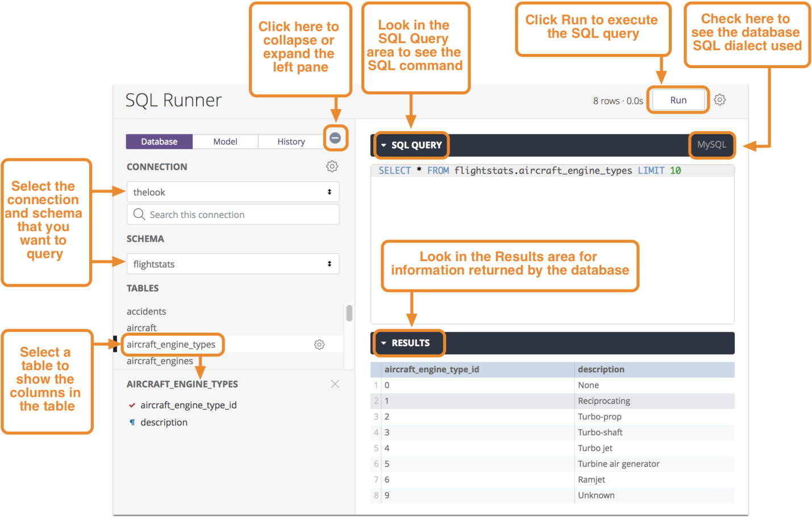This screenshot has height=520, width=812.
Task: Open the thelook connection dropdown
Action: click(232, 192)
